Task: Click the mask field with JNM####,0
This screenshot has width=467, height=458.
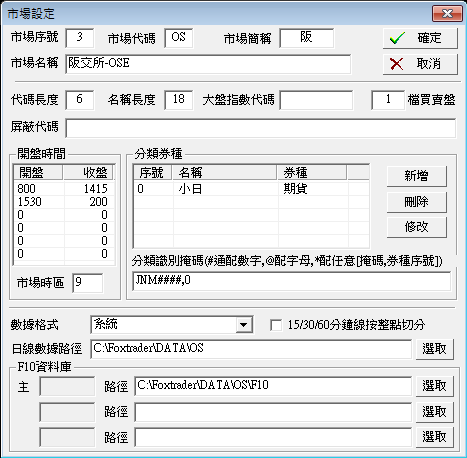Action: (292, 281)
